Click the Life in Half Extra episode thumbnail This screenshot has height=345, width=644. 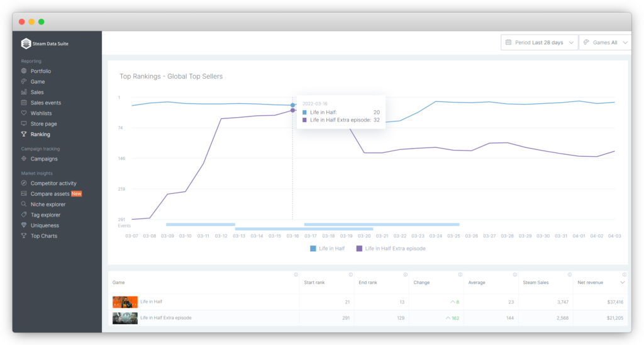(x=125, y=318)
